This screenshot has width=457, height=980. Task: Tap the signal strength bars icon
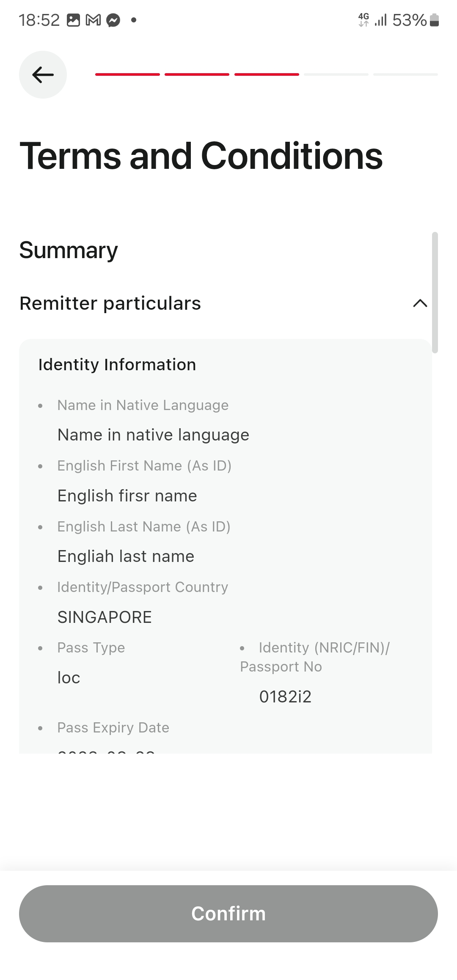click(x=381, y=20)
